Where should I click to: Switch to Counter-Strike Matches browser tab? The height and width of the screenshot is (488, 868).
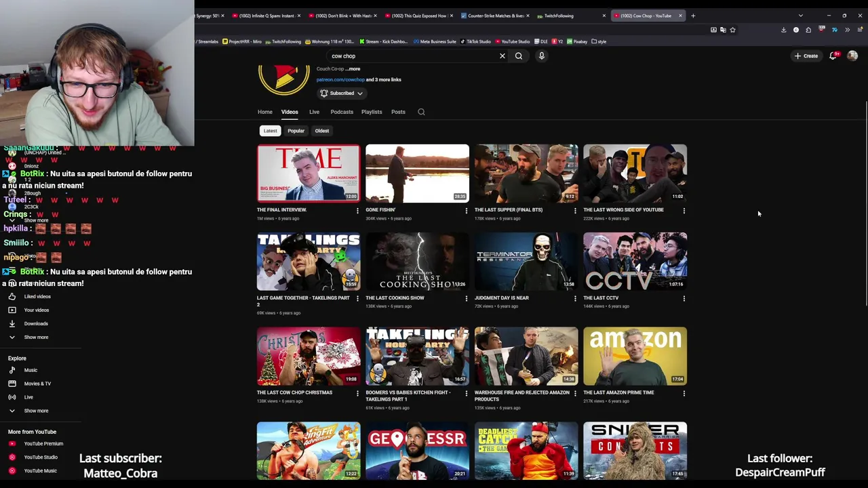495,16
